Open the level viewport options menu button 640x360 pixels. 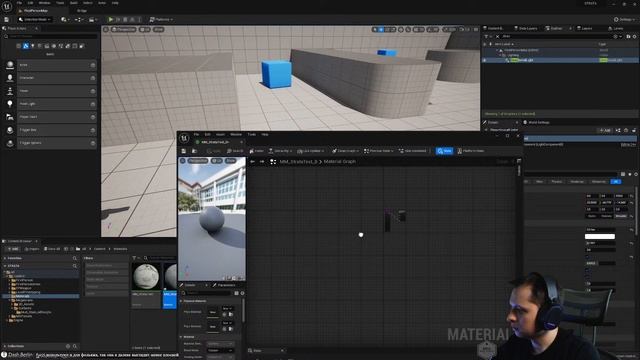(106, 29)
